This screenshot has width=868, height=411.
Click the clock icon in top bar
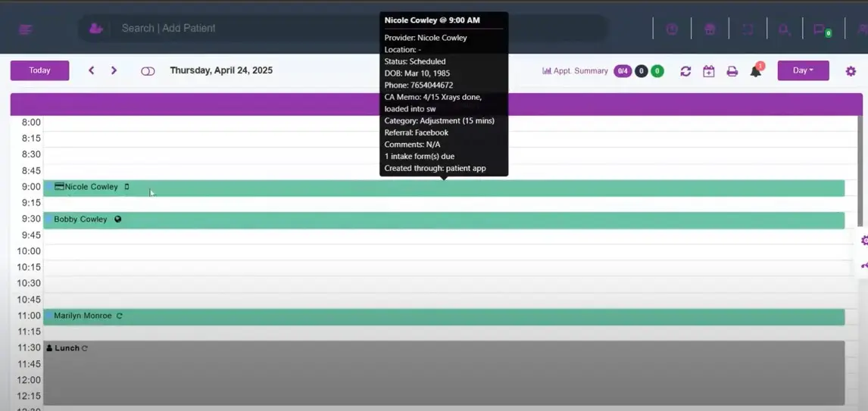pyautogui.click(x=672, y=30)
